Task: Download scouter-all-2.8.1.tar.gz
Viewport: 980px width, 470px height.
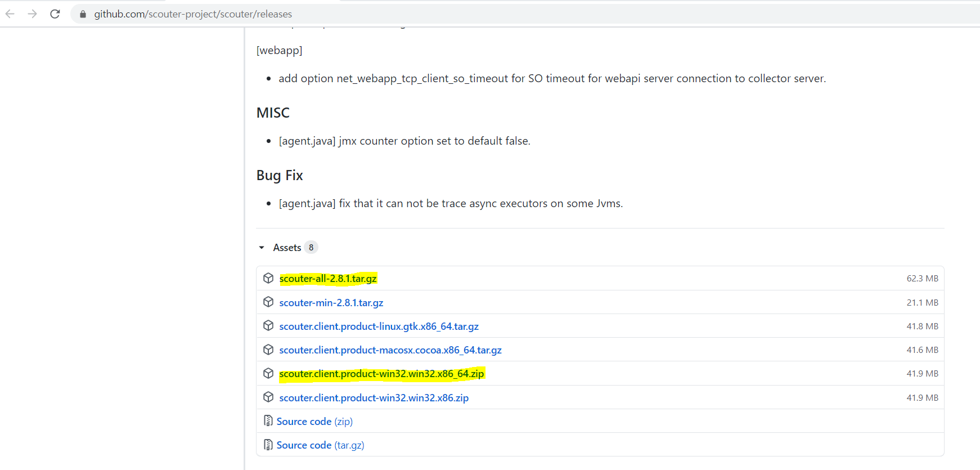Action: (328, 279)
